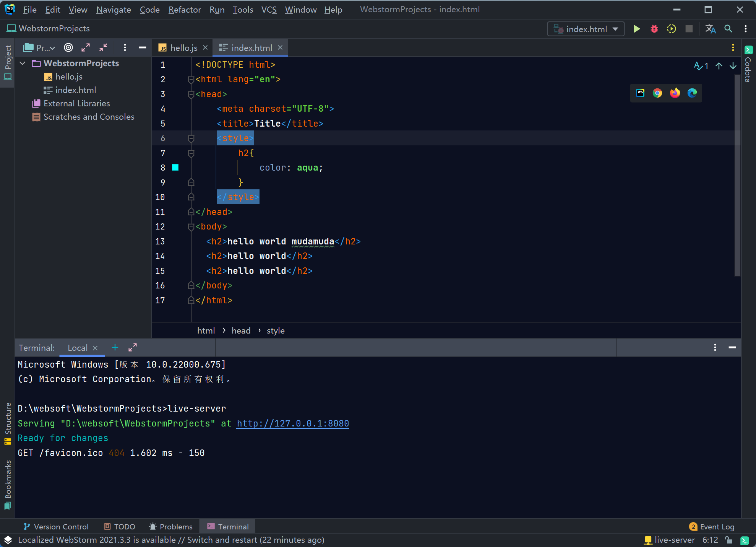Screen dimensions: 756x547
Task: Open Search Everywhere with the magnifier icon
Action: point(728,29)
